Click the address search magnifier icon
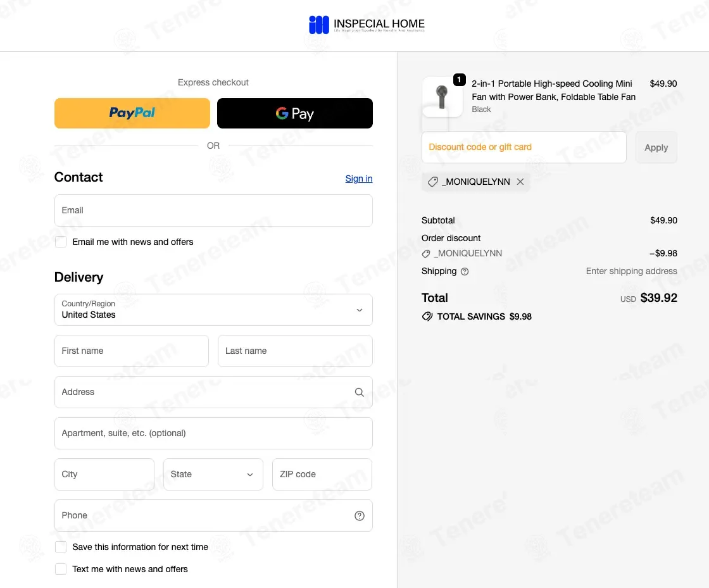This screenshot has width=709, height=588. pyautogui.click(x=359, y=392)
